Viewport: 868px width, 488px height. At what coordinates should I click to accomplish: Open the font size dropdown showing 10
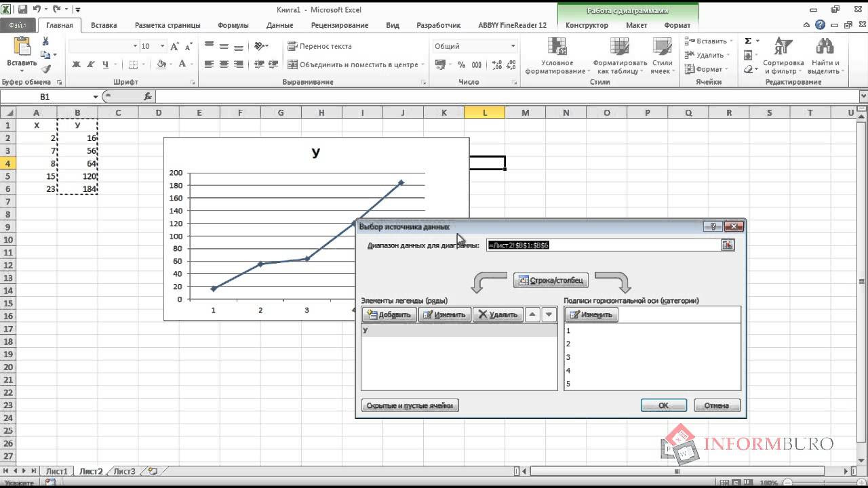click(162, 46)
